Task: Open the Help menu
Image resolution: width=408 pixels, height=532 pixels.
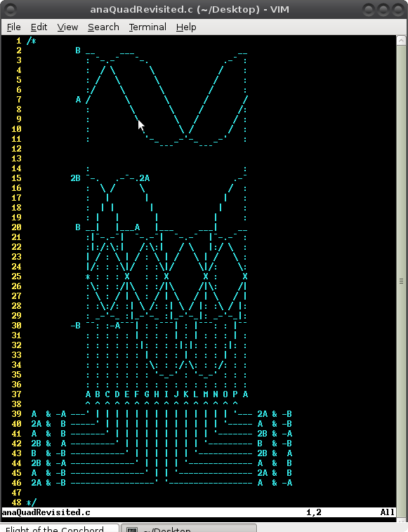Action: pyautogui.click(x=186, y=27)
